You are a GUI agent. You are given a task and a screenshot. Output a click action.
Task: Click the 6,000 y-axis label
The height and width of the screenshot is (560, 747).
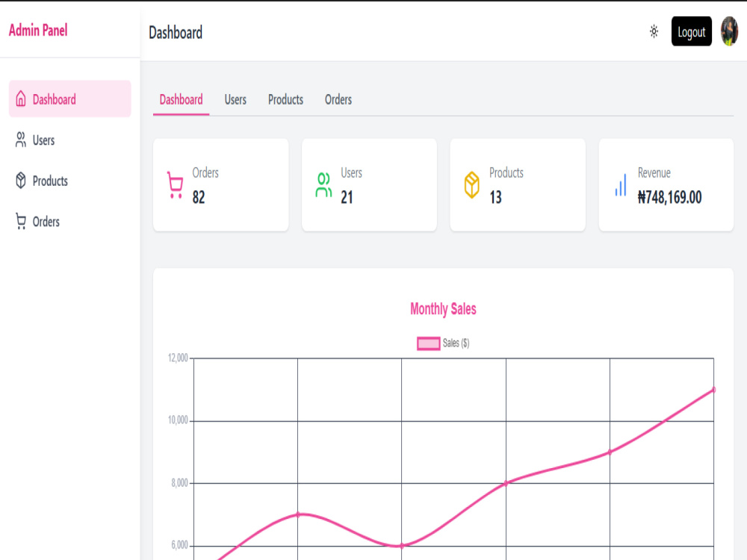[179, 545]
